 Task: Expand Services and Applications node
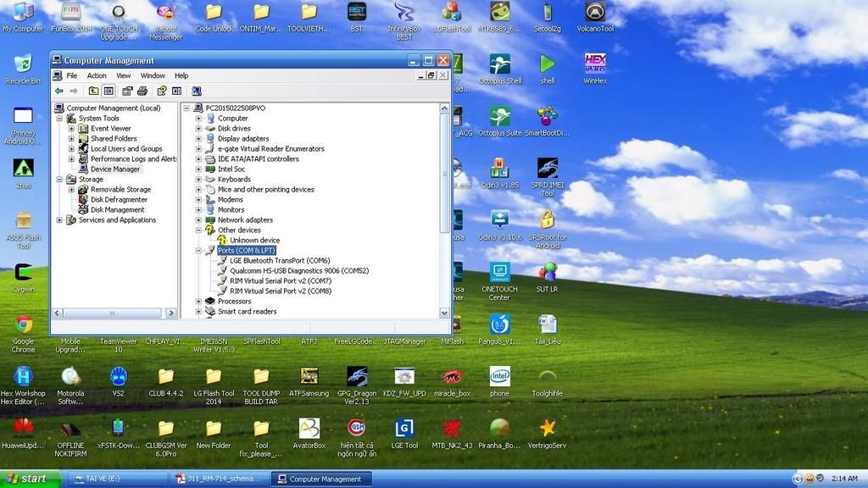tap(59, 220)
